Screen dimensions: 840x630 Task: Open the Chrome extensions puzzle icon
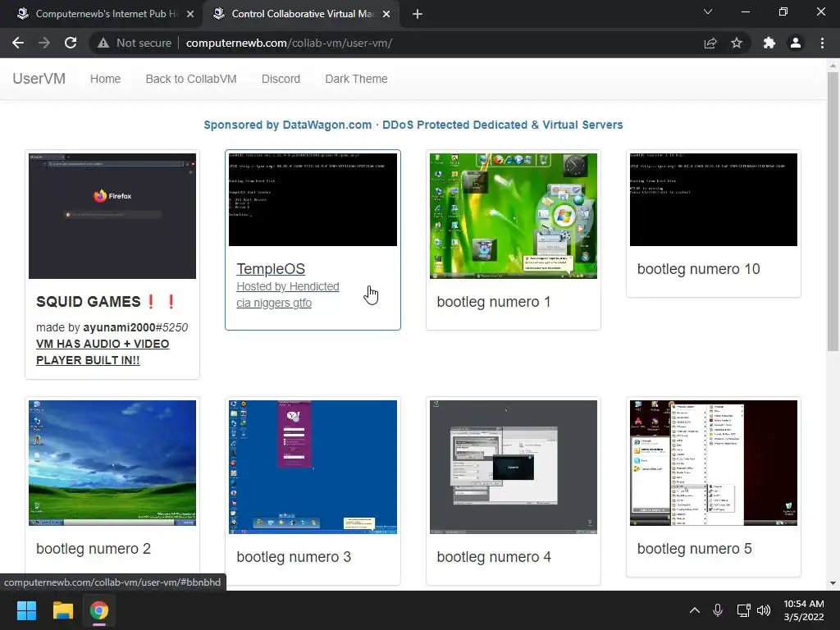click(769, 43)
